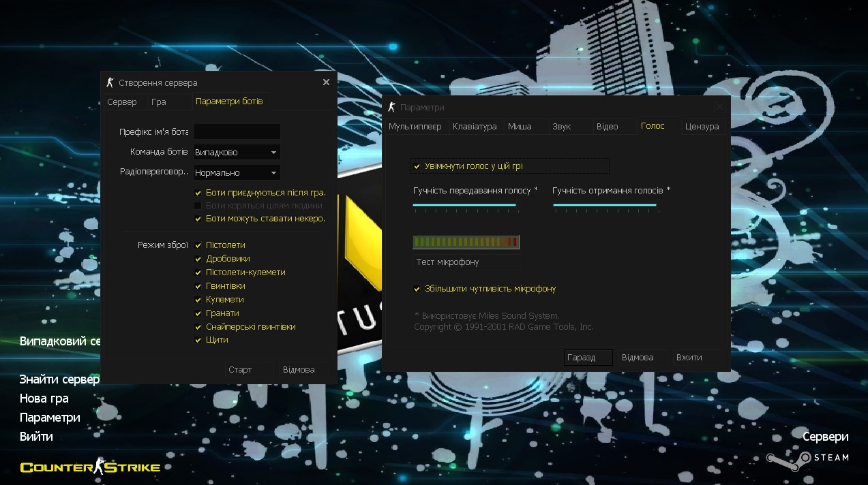868x485 pixels.
Task: Click the Випадковий сервер menu item
Action: point(60,341)
